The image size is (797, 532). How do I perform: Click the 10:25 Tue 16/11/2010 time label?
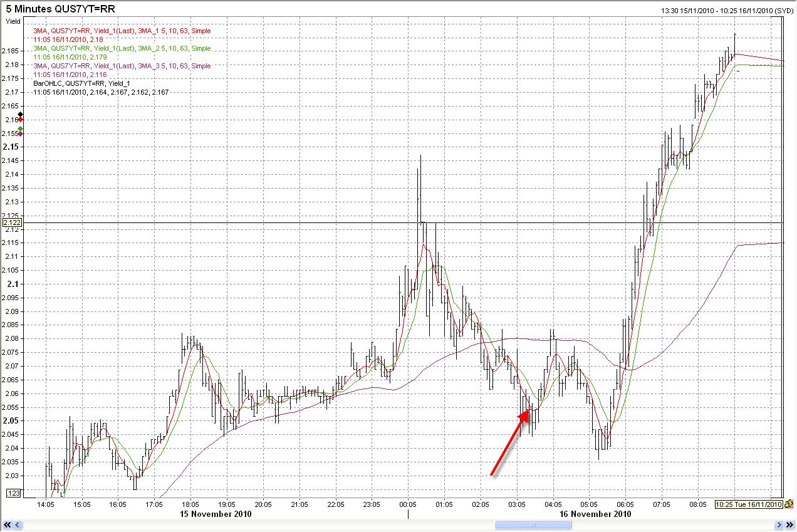tap(748, 504)
